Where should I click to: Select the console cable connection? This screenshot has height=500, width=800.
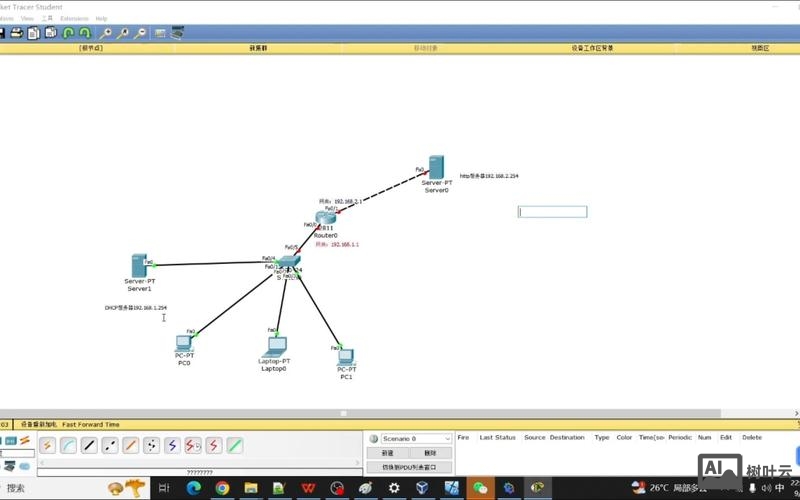tap(68, 446)
